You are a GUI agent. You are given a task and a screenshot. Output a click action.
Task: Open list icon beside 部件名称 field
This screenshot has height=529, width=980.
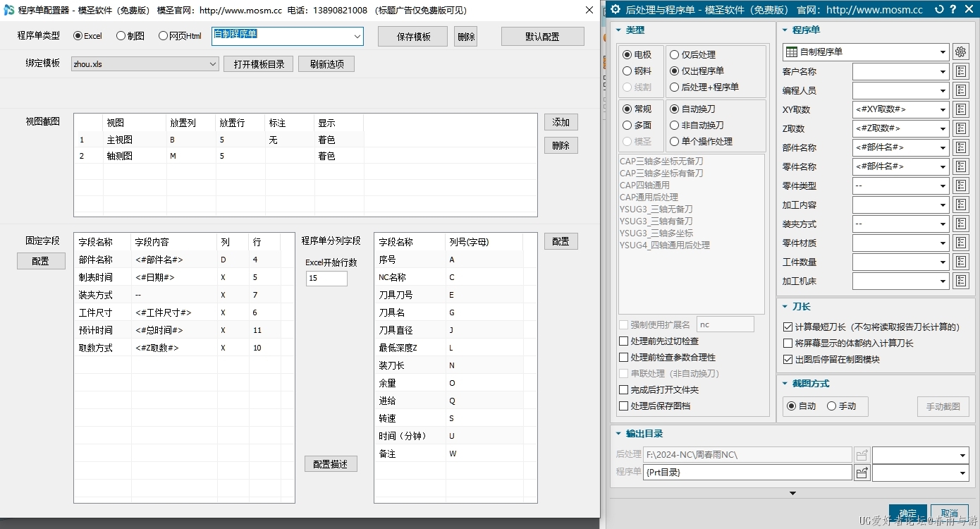point(961,147)
